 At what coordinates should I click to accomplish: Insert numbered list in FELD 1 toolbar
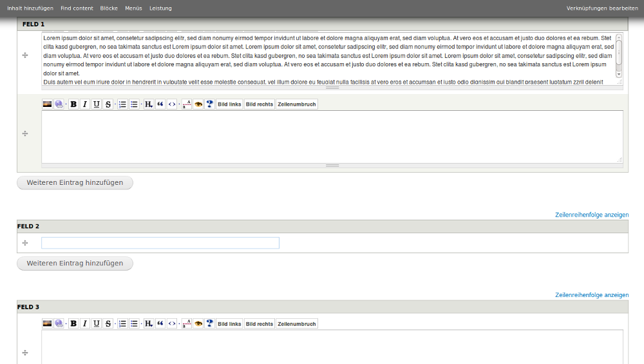click(122, 104)
